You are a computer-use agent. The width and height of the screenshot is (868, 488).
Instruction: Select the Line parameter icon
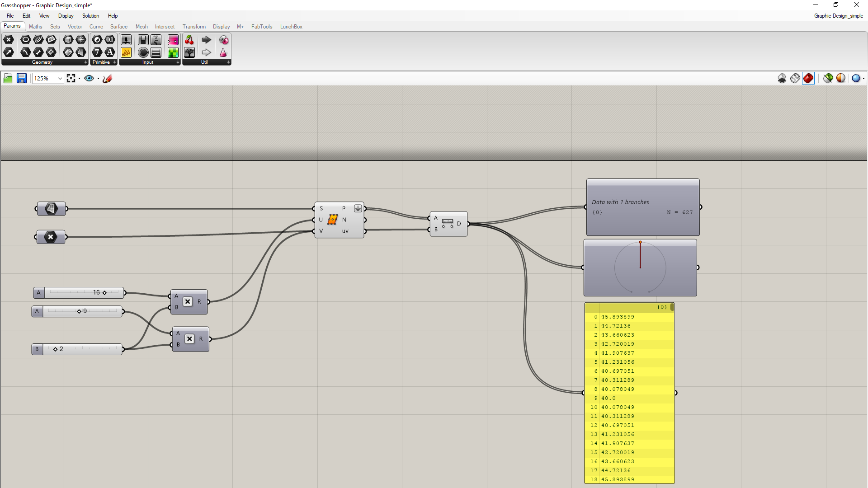click(38, 52)
